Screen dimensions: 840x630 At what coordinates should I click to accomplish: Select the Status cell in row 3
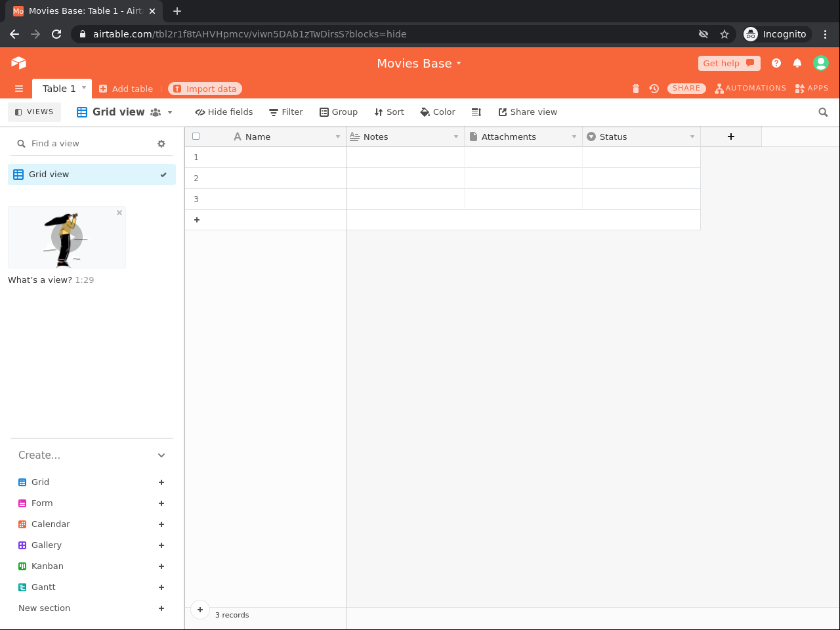[x=641, y=199]
